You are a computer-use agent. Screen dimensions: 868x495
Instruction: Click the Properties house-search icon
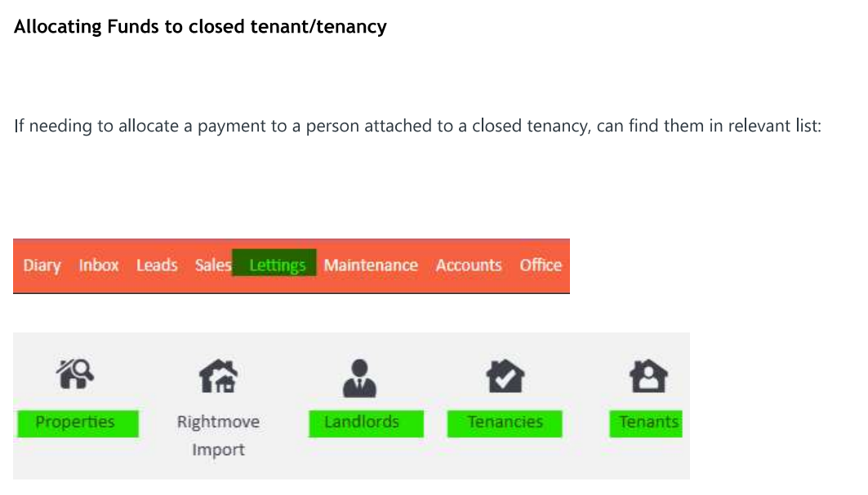pos(74,376)
